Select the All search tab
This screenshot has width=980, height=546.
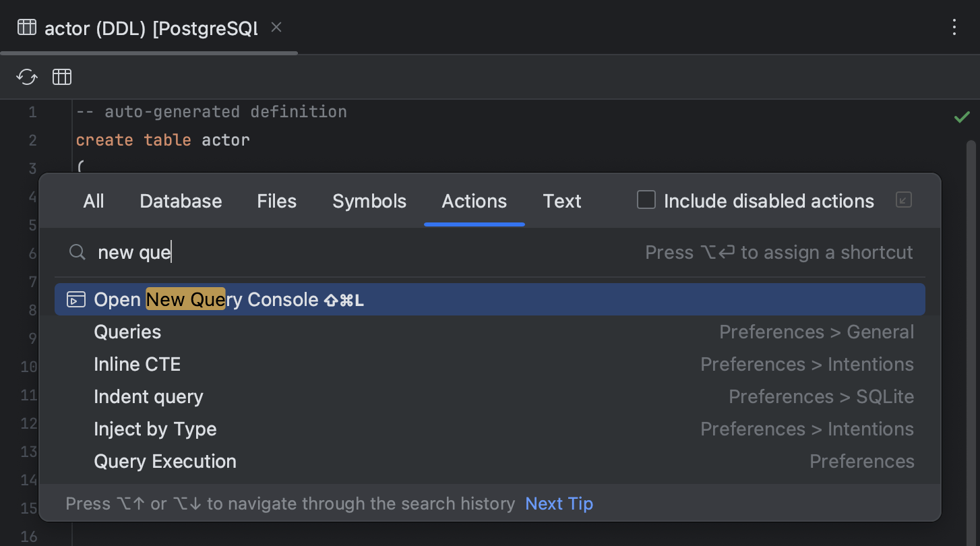pyautogui.click(x=94, y=201)
